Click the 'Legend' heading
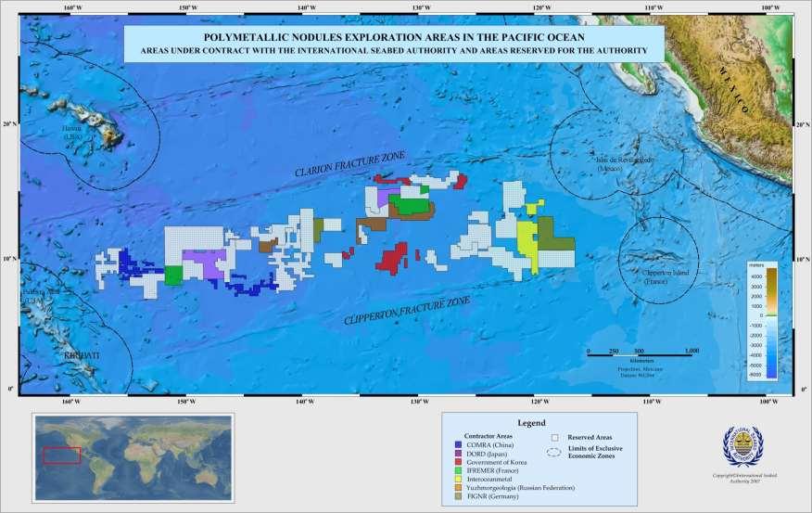This screenshot has height=513, width=812. click(x=531, y=423)
